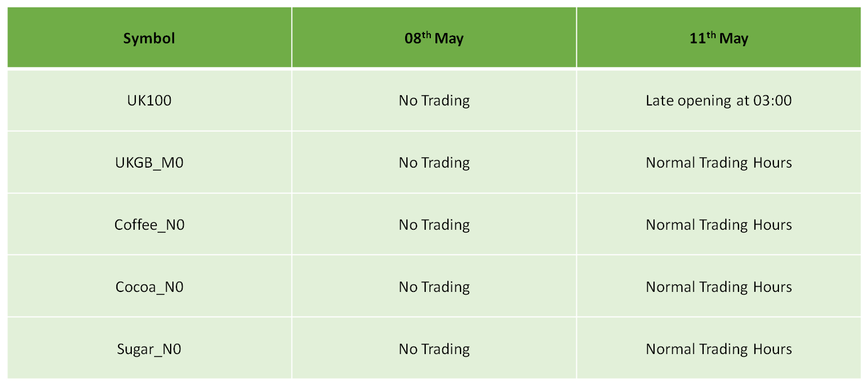Click Coffee_N0 Normal Trading Hours cell
This screenshot has height=386, width=868.
coord(718,225)
